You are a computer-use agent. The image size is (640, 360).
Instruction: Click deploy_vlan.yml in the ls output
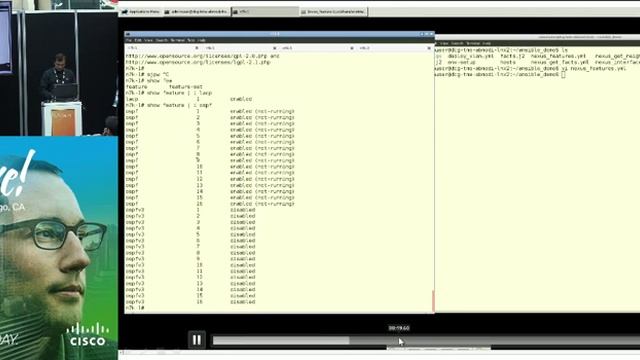[471, 56]
